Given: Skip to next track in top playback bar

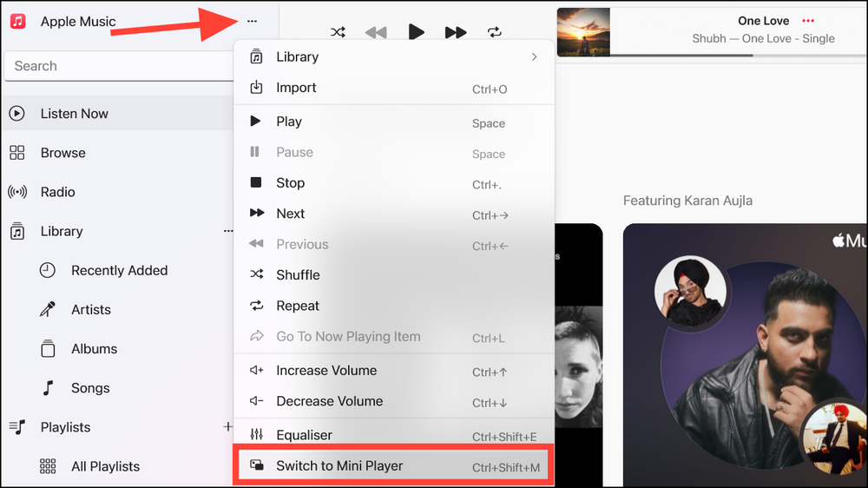Looking at the screenshot, I should click(x=456, y=33).
